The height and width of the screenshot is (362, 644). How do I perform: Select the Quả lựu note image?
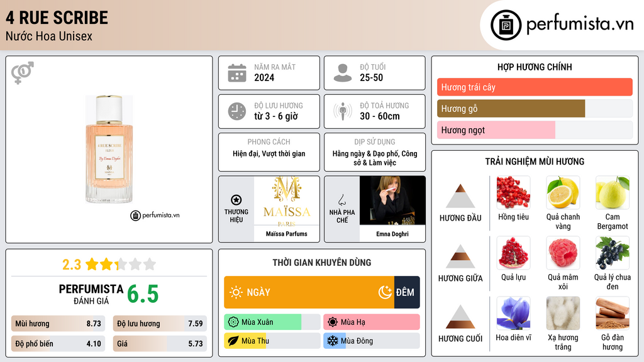click(x=513, y=253)
